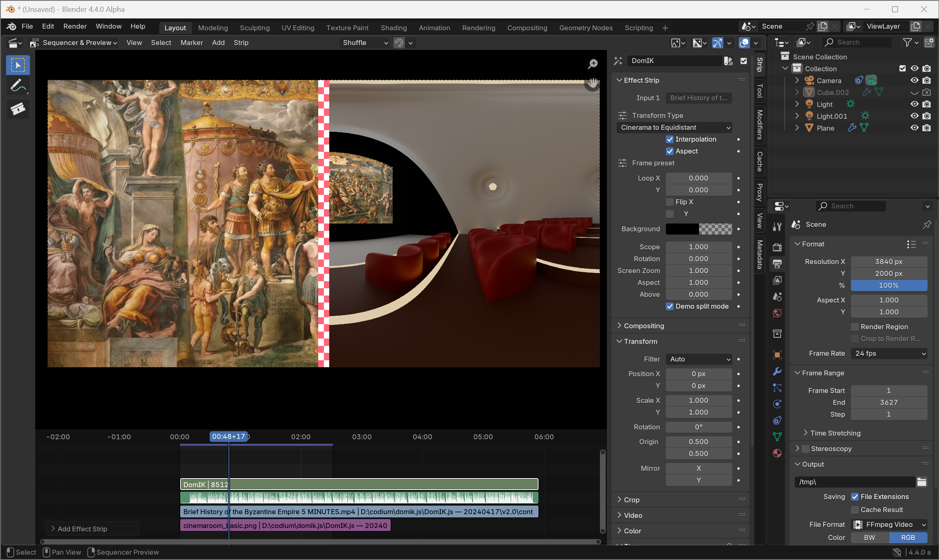Open the Modifier wrench properties icon
Screen dimensions: 939x560
click(777, 371)
